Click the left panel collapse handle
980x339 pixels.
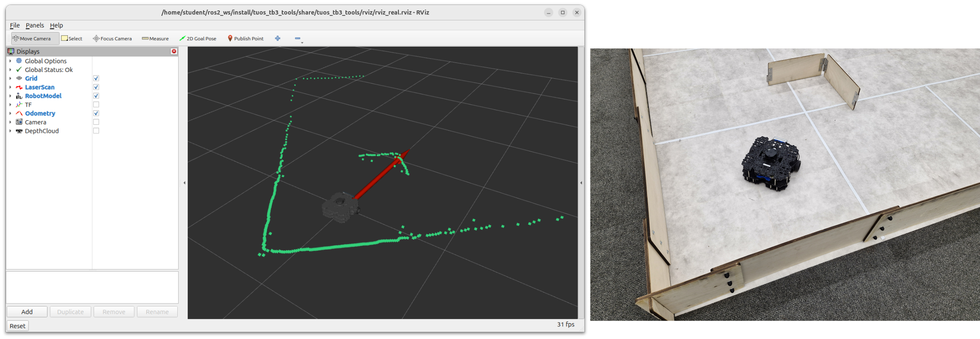pos(184,183)
